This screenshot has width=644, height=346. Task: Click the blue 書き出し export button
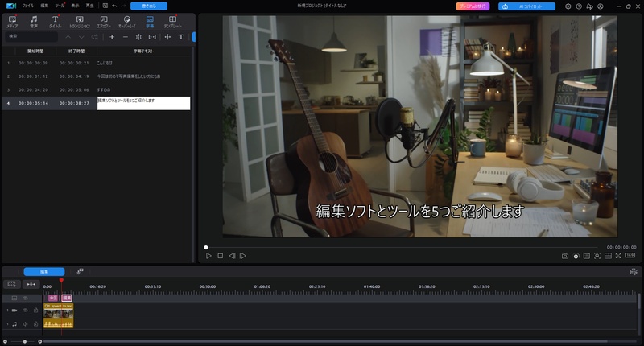149,6
